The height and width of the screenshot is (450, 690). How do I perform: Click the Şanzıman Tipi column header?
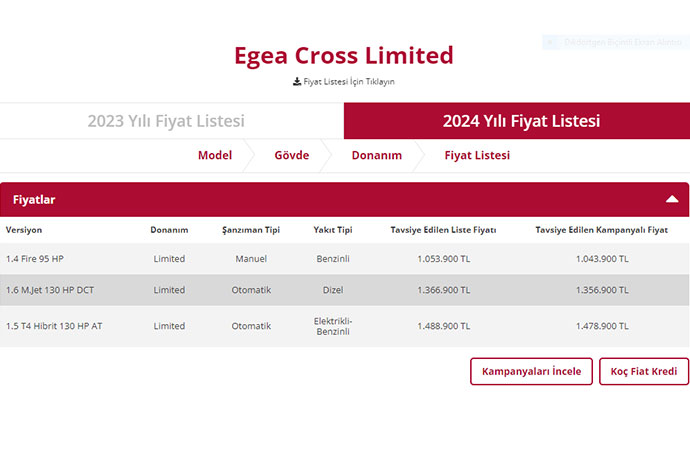(x=251, y=230)
